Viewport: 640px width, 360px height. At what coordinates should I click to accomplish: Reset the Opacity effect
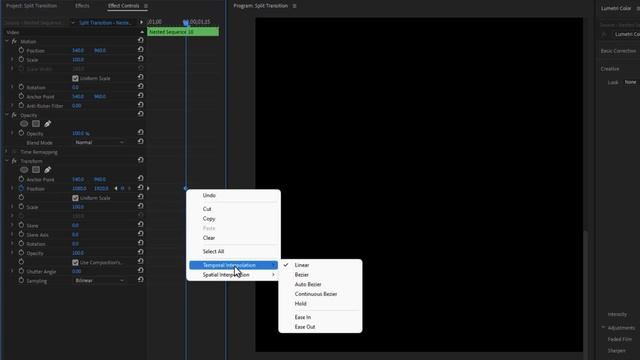(140, 114)
